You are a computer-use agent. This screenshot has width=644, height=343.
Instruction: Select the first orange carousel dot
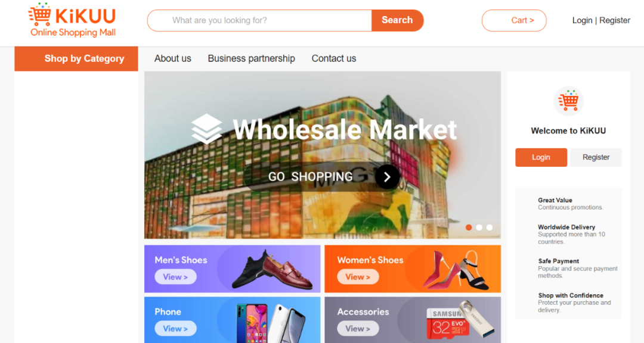tap(469, 227)
